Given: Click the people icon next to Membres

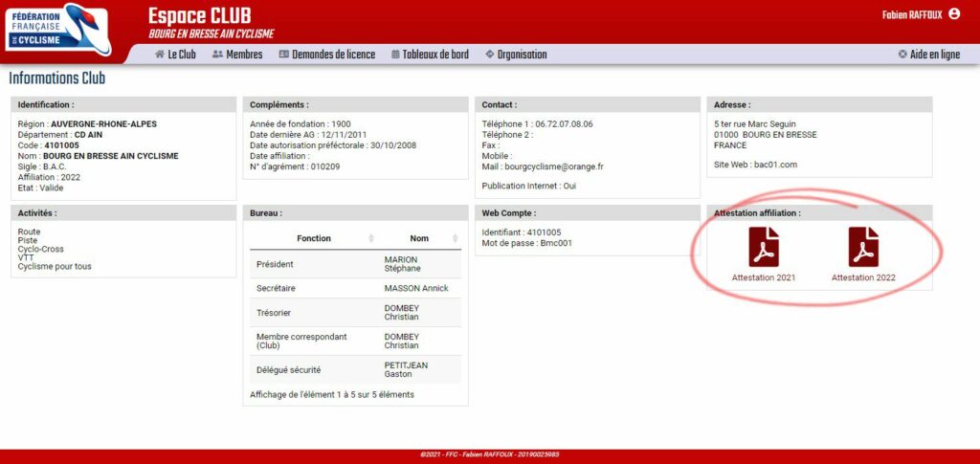Looking at the screenshot, I should click(x=217, y=55).
